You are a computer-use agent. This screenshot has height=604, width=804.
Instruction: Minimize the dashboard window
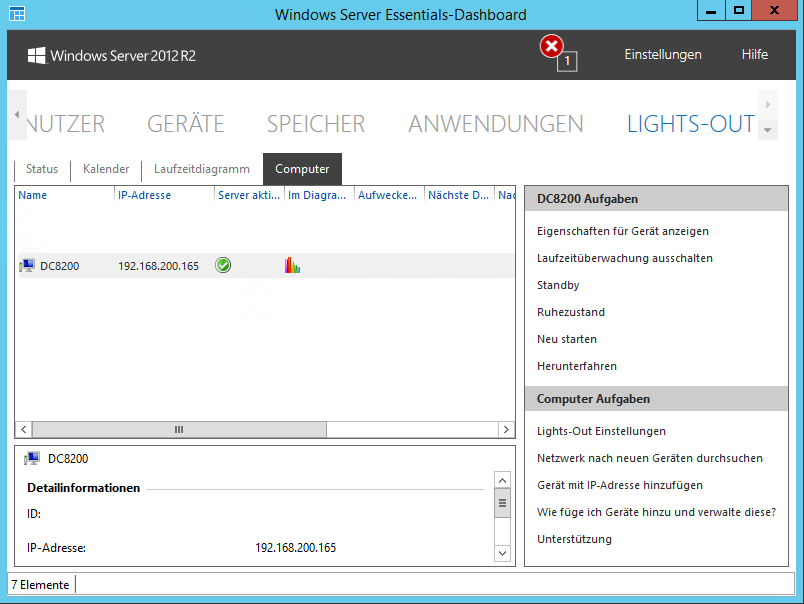click(711, 10)
